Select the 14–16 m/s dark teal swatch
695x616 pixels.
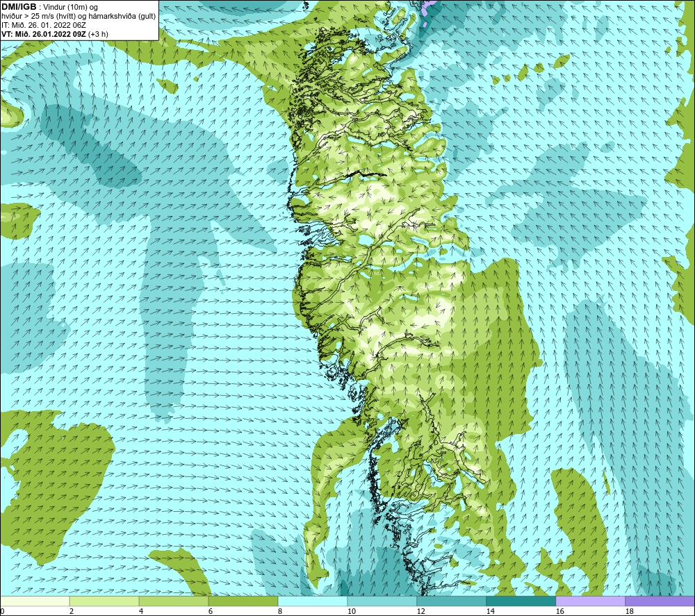click(x=521, y=601)
